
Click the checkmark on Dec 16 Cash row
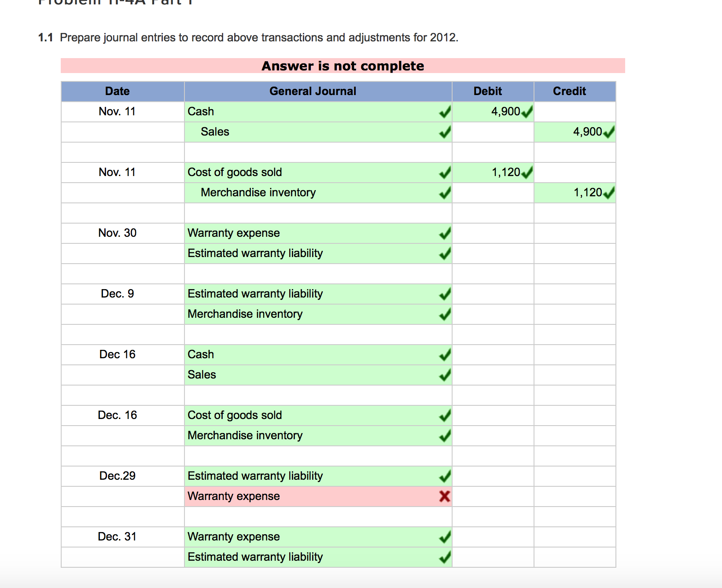(x=445, y=354)
